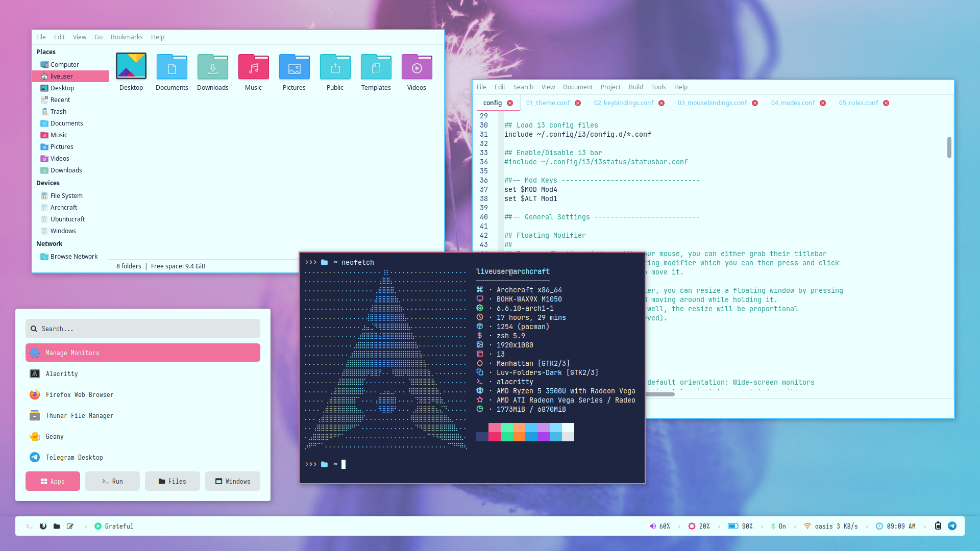
Task: Open the Videos folder icon
Action: (416, 67)
